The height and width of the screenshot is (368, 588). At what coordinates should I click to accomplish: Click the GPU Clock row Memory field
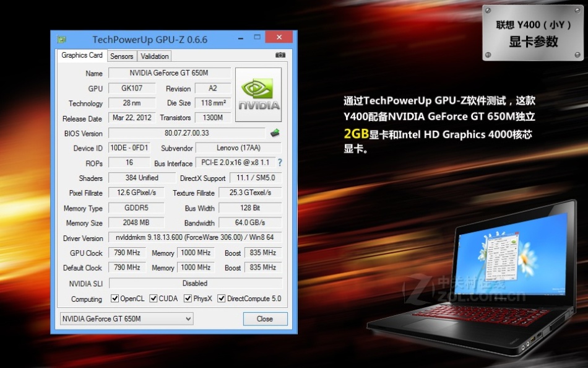coord(196,253)
